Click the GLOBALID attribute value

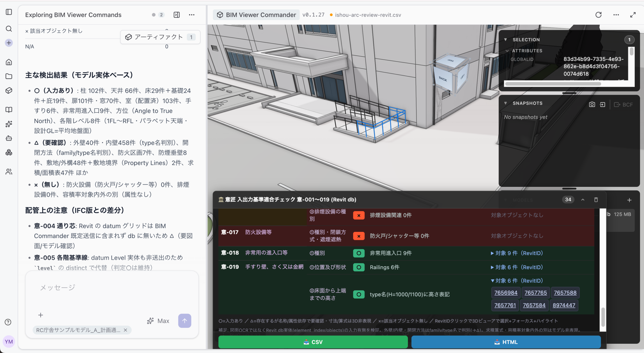click(593, 66)
